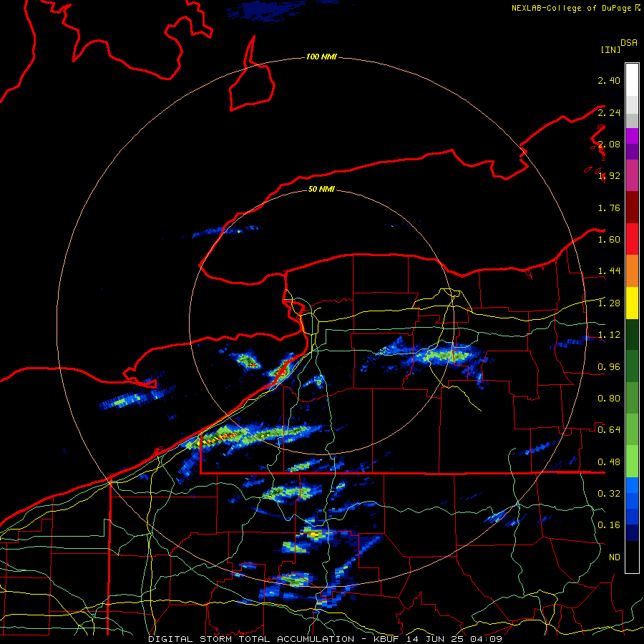
Task: Click the dark maroon swatch on the legend
Action: [632, 208]
